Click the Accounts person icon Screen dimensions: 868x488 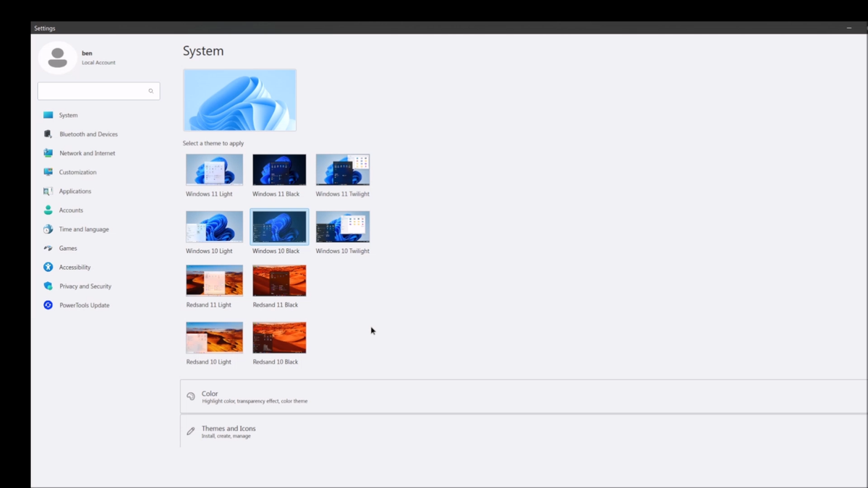[x=48, y=210]
